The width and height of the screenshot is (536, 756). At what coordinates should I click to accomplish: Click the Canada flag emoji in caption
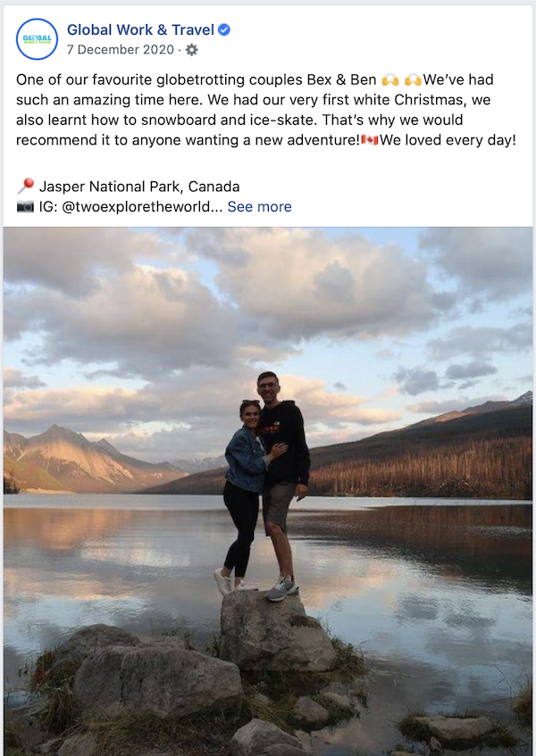pos(370,139)
